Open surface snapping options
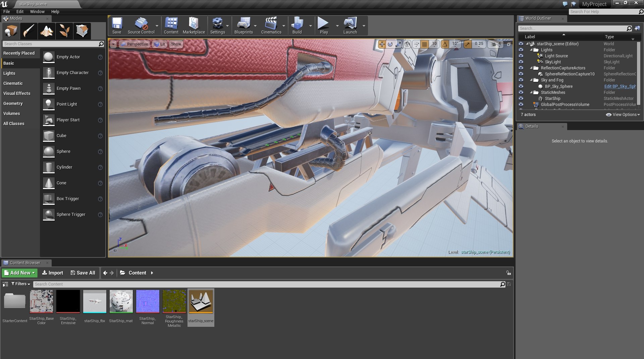 pyautogui.click(x=416, y=44)
